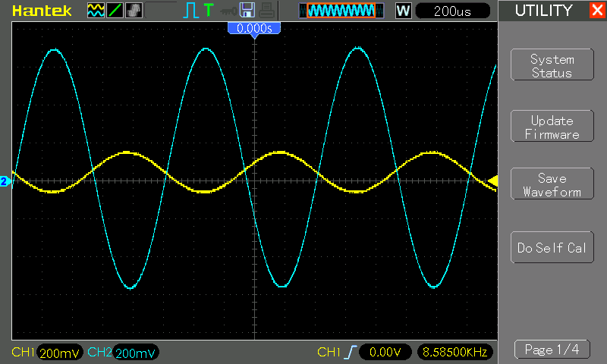This screenshot has width=607, height=364.
Task: Click the green T trigger indicator
Action: [x=208, y=11]
